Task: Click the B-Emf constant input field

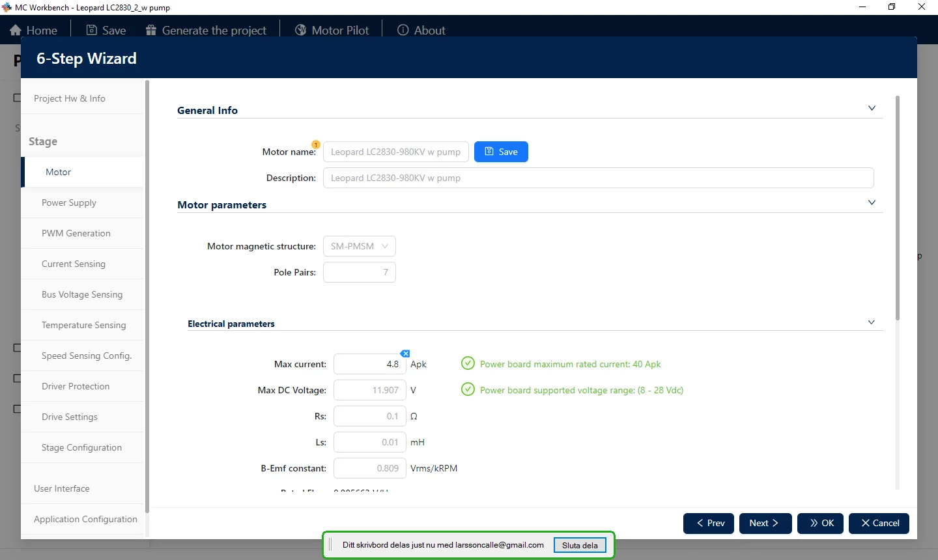Action: [370, 468]
